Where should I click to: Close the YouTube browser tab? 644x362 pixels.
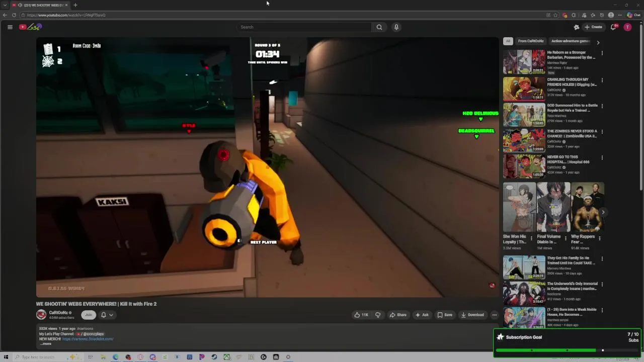pos(66,5)
